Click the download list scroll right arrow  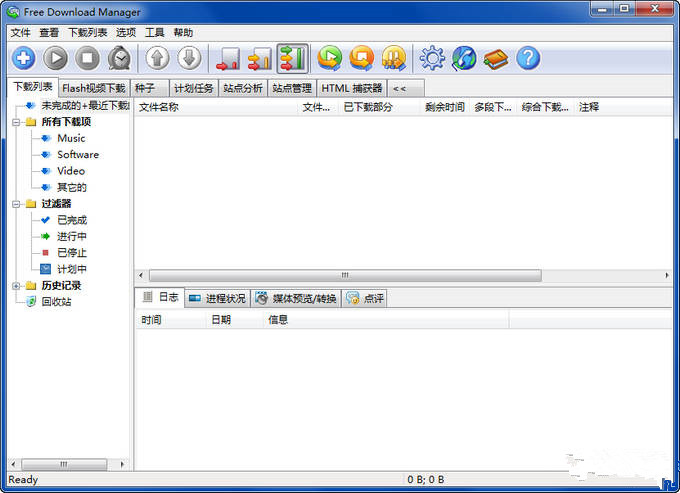[667, 275]
